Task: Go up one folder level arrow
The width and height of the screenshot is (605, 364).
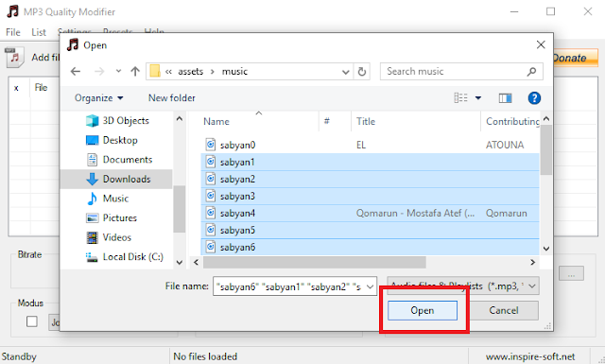Action: point(135,72)
